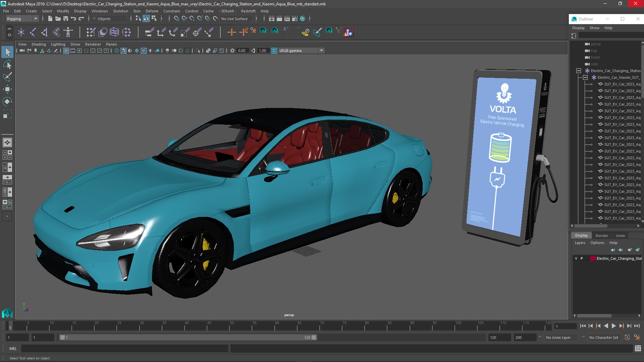Open the Outliner Show menu
The image size is (644, 362).
point(594,28)
